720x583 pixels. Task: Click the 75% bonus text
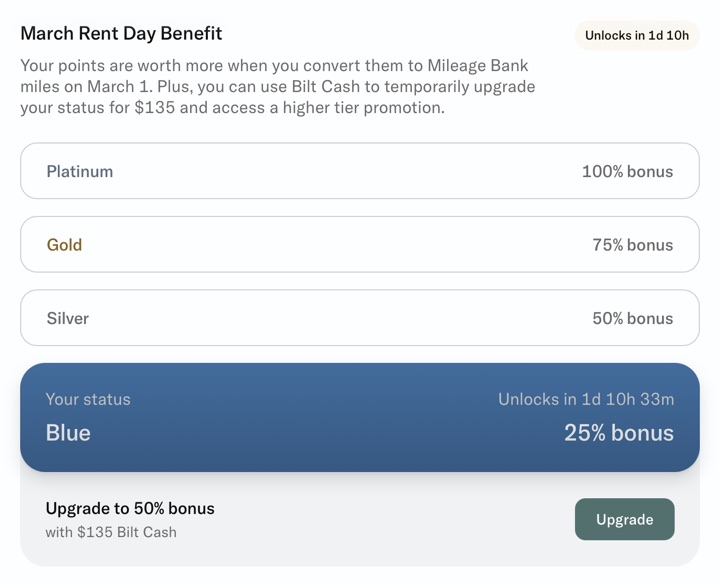point(632,245)
